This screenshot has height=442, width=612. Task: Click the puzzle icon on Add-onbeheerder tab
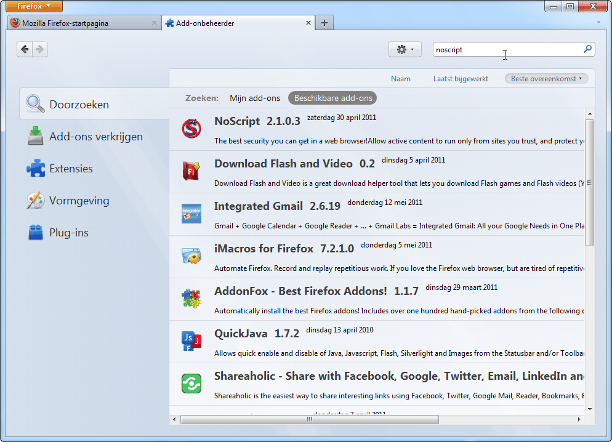tap(169, 23)
